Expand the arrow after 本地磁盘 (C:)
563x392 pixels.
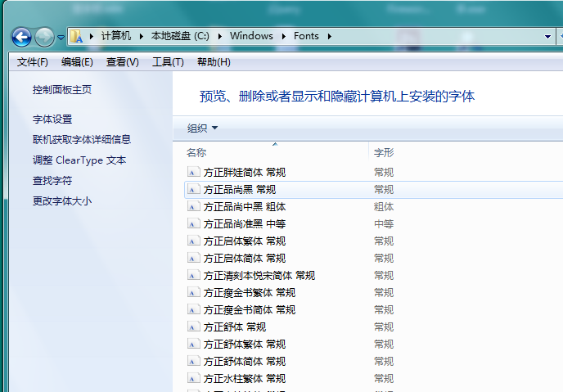click(220, 36)
